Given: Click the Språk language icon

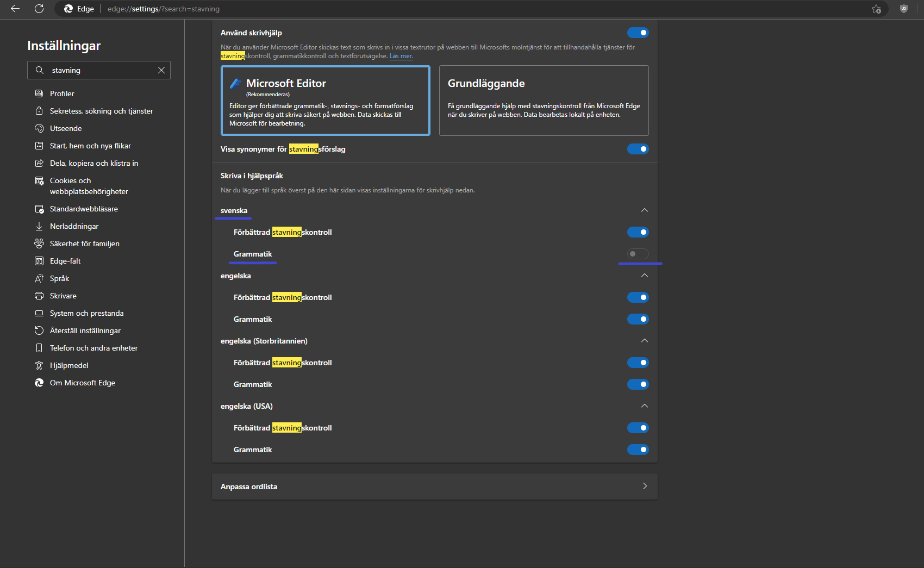Looking at the screenshot, I should point(39,278).
